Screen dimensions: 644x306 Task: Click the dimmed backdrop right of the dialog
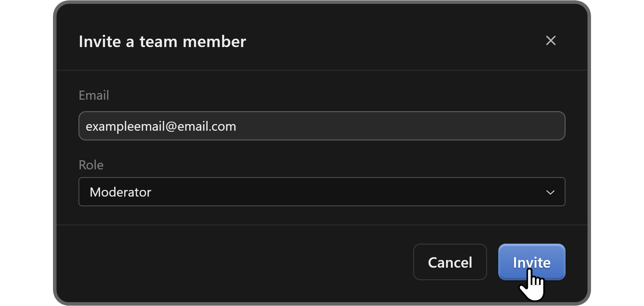click(x=589, y=153)
